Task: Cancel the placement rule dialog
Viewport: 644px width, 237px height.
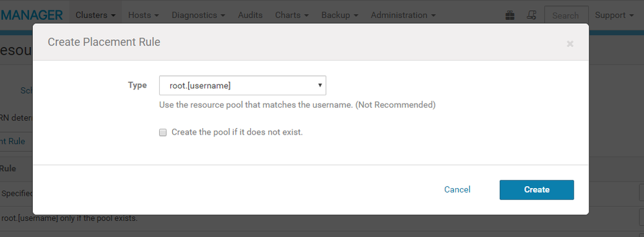Action: pos(457,189)
